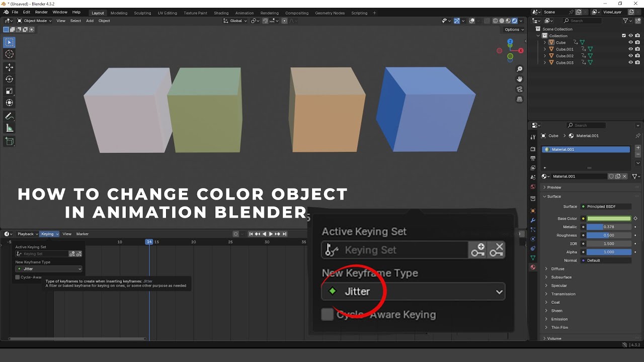
Task: Click the Normal Default field
Action: click(605, 260)
